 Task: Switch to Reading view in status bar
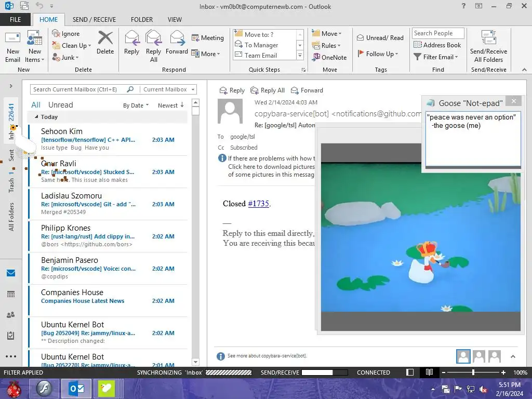click(x=429, y=372)
